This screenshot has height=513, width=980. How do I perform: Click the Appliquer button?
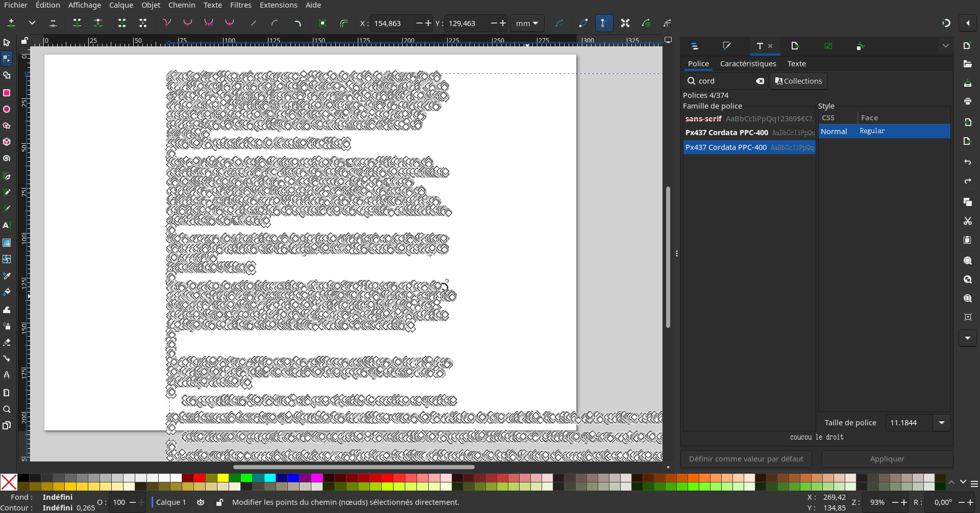pos(887,459)
